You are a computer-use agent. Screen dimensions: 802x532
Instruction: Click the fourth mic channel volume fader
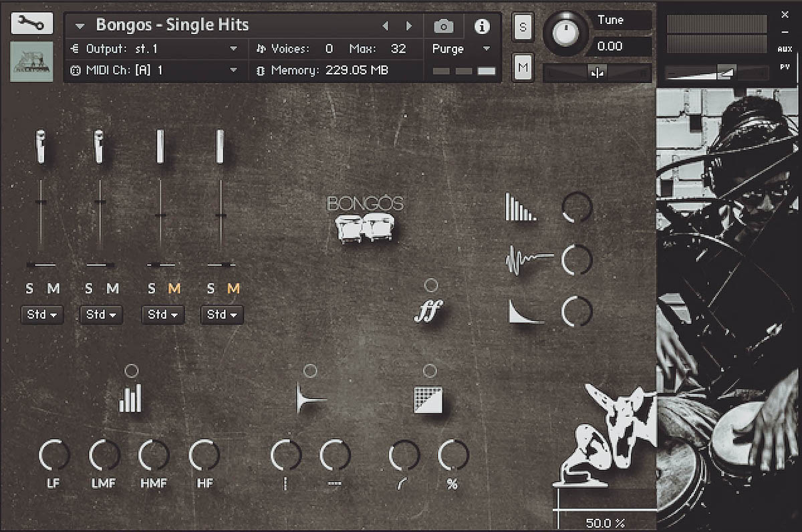(x=221, y=215)
